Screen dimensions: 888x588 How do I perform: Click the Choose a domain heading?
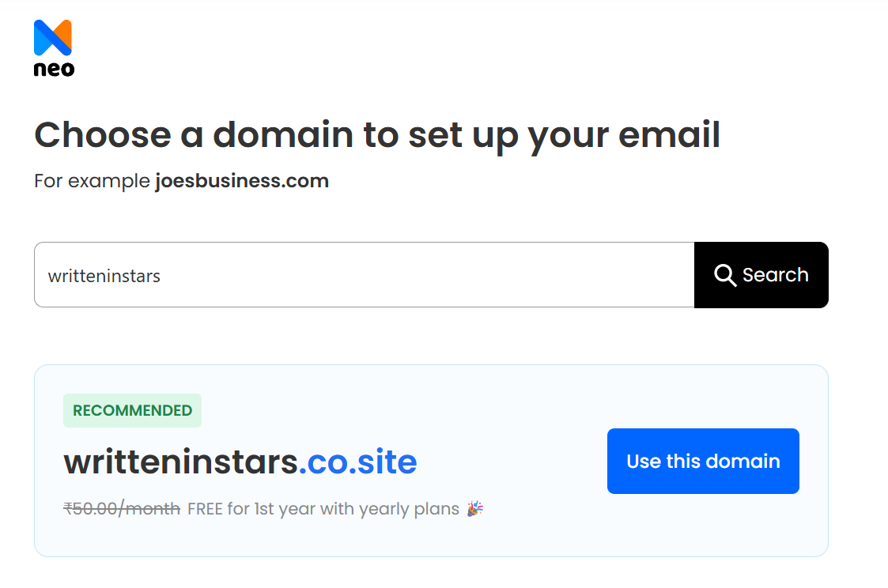pos(376,134)
